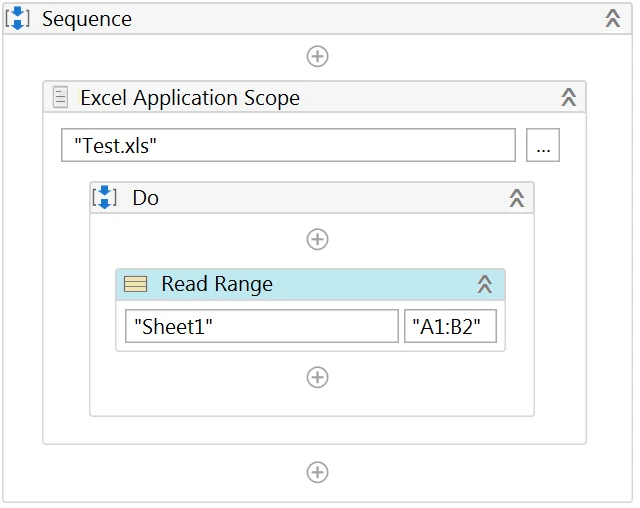Click the plus icon below Read Range
The width and height of the screenshot is (640, 508).
pyautogui.click(x=317, y=377)
